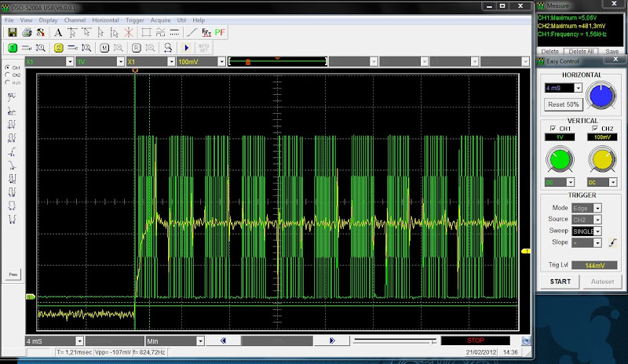Click the Autoset button in Easy Control

(x=602, y=282)
